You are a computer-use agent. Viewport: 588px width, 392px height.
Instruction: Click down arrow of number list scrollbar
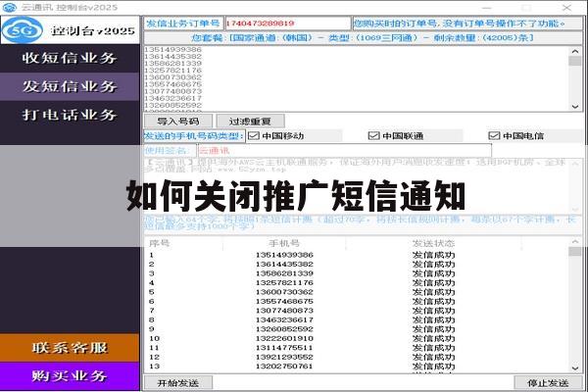point(575,107)
